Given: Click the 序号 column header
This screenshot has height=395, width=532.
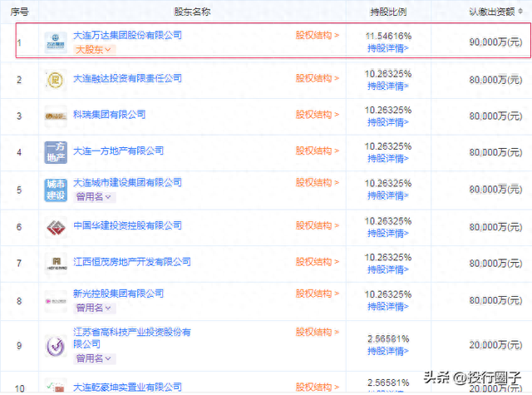Looking at the screenshot, I should (19, 12).
